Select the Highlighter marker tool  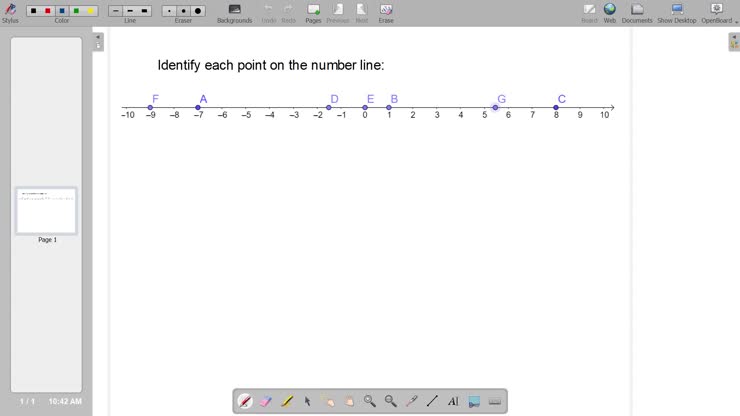tap(286, 401)
